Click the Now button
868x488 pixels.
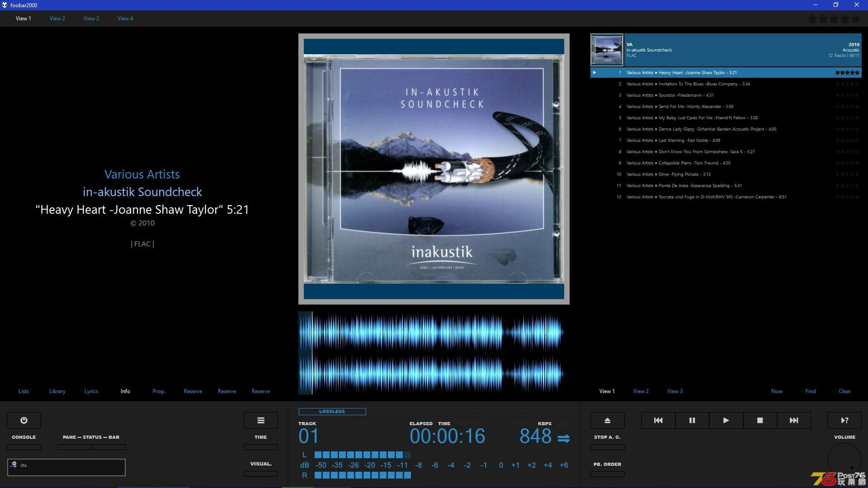777,391
